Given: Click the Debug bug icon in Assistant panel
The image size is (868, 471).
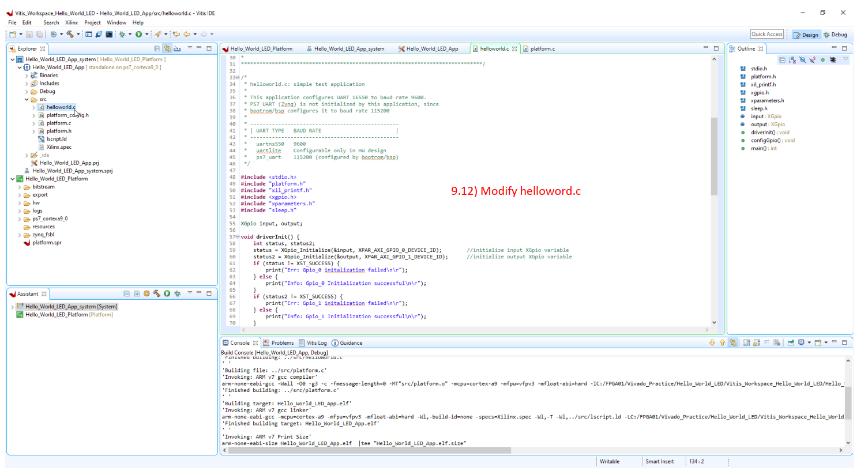Looking at the screenshot, I should pos(178,293).
